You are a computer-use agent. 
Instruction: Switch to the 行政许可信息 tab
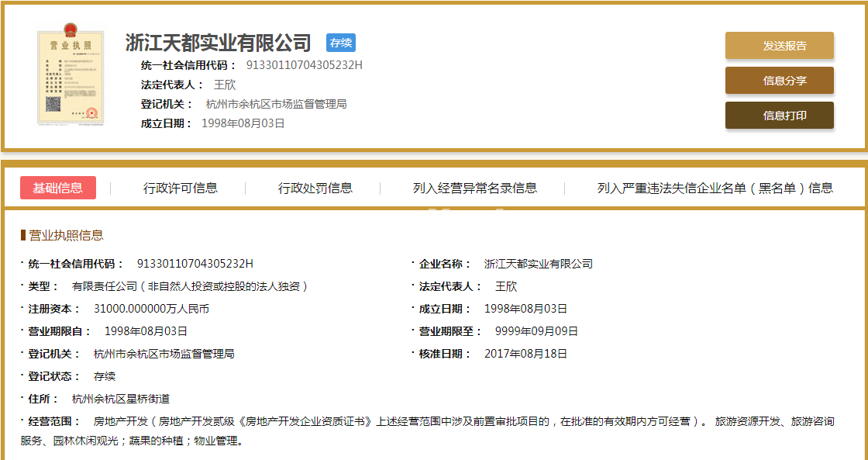181,188
